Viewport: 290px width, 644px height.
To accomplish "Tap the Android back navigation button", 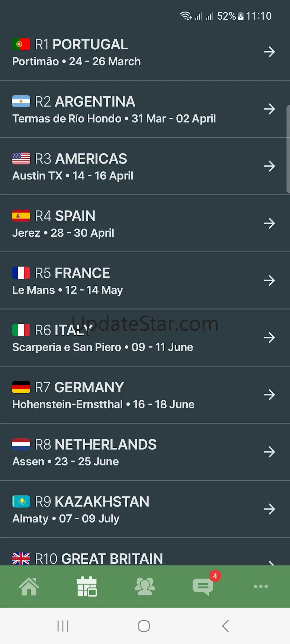I will point(225,626).
